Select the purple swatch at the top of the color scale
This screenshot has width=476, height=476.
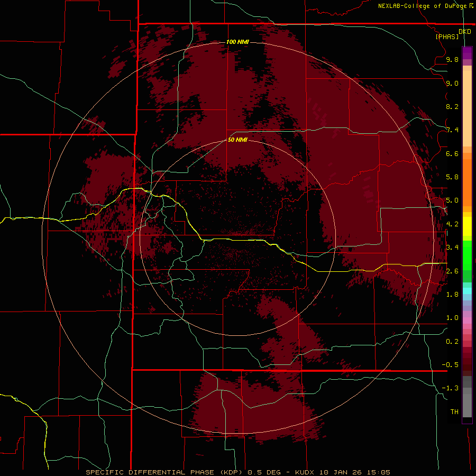click(467, 53)
